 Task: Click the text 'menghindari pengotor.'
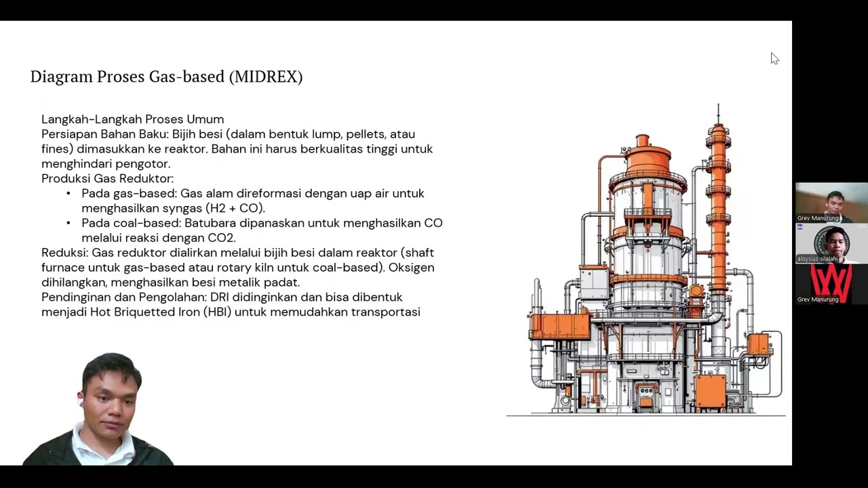[x=106, y=164]
